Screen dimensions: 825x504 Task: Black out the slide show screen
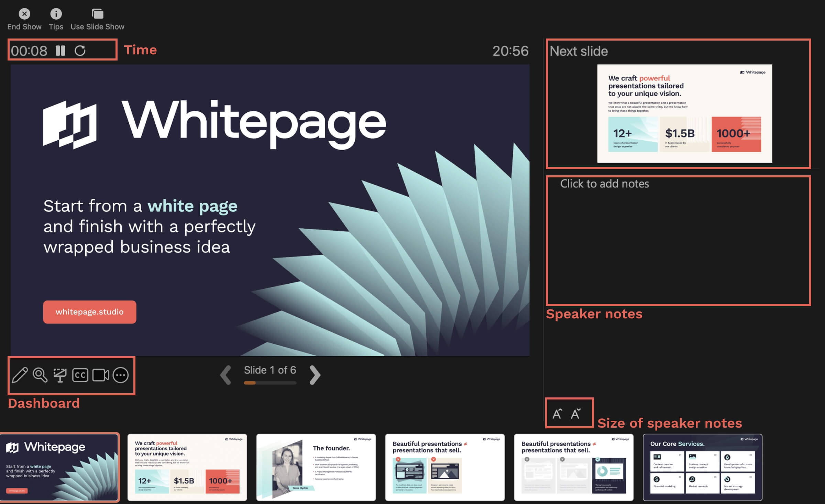tap(60, 375)
